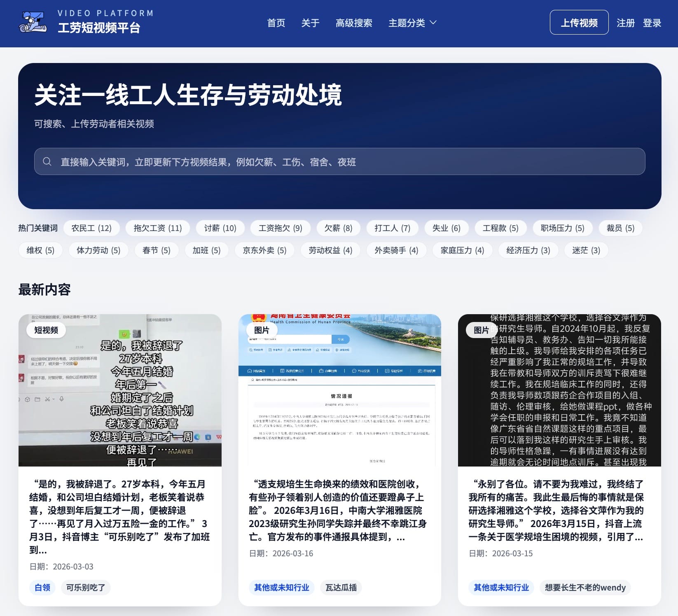Expand the 主题分类 dropdown chevron
678x616 pixels.
click(x=433, y=23)
